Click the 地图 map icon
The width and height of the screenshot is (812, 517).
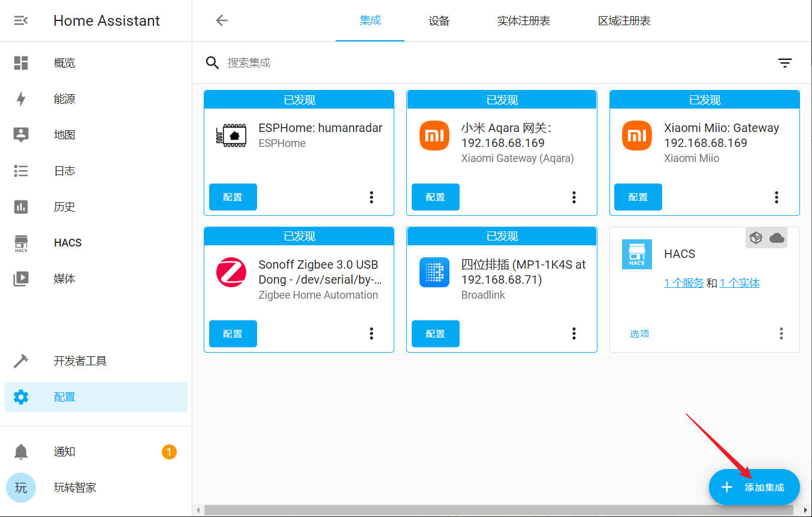[x=21, y=135]
